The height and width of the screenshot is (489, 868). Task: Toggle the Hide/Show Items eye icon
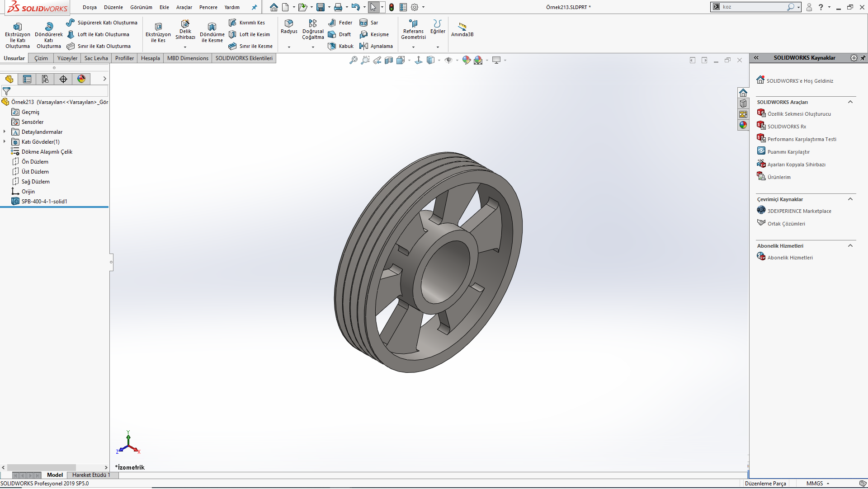tap(448, 60)
